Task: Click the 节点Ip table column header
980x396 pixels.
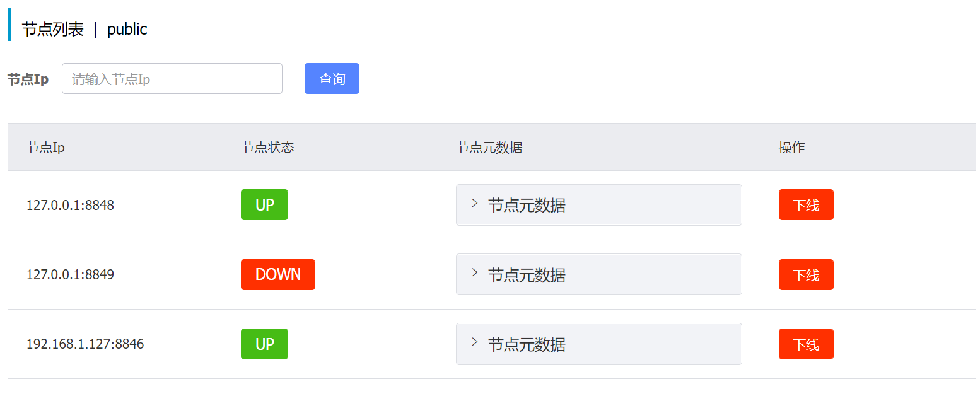Action: (45, 148)
